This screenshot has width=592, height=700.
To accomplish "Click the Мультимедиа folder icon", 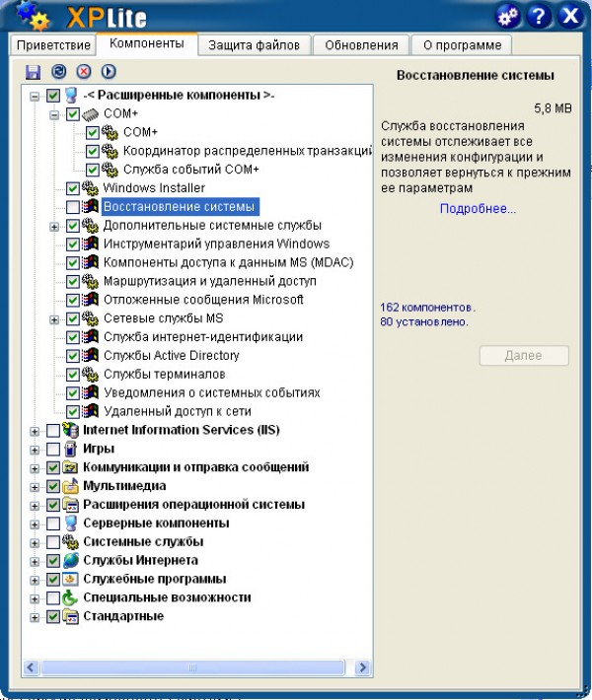I will (71, 486).
